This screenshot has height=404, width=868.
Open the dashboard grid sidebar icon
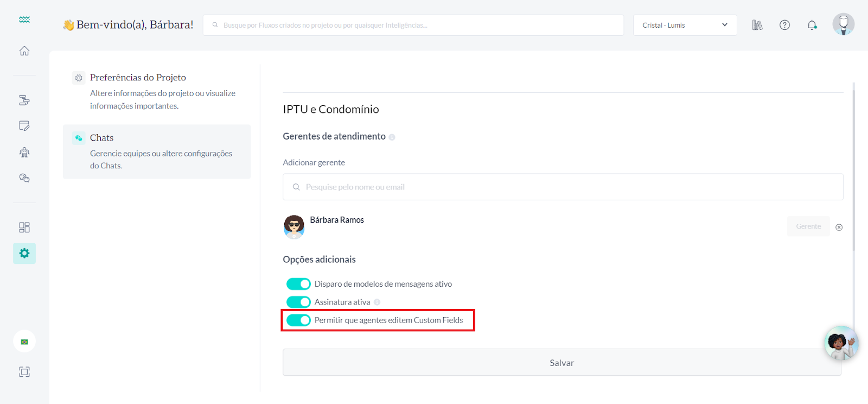(x=24, y=227)
